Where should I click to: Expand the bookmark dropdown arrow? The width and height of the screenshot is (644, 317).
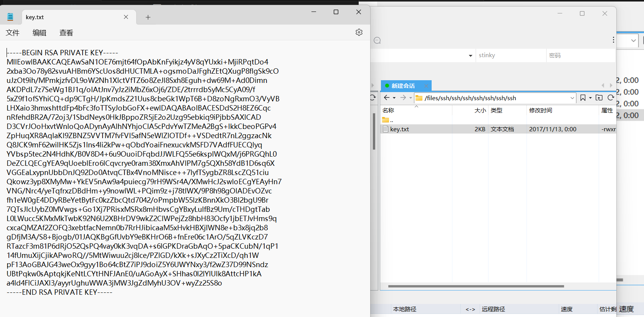pos(590,98)
